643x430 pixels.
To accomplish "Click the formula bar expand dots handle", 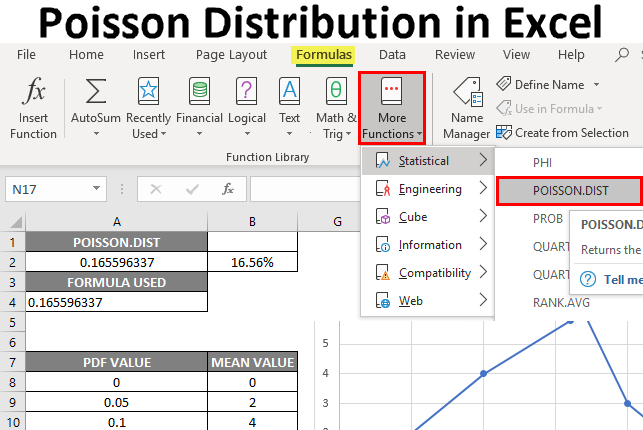I will point(122,189).
